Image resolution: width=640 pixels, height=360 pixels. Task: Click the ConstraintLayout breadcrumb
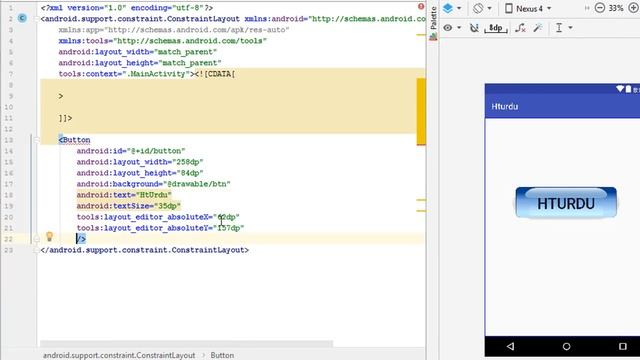(119, 355)
